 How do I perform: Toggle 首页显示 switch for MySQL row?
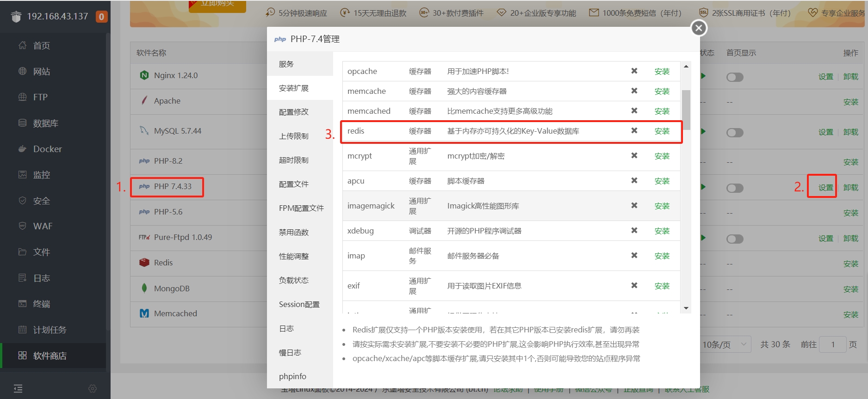pos(735,133)
